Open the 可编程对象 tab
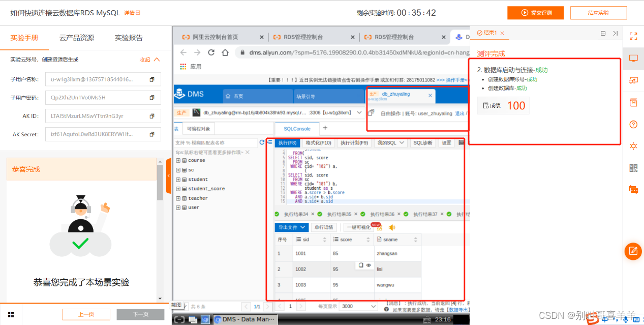Viewport: 644px width, 325px height. coord(198,129)
